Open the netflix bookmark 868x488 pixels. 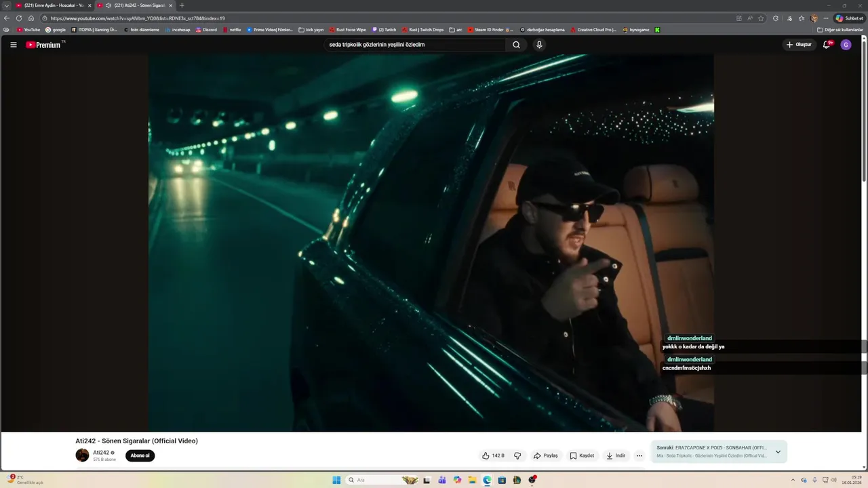[x=231, y=30]
